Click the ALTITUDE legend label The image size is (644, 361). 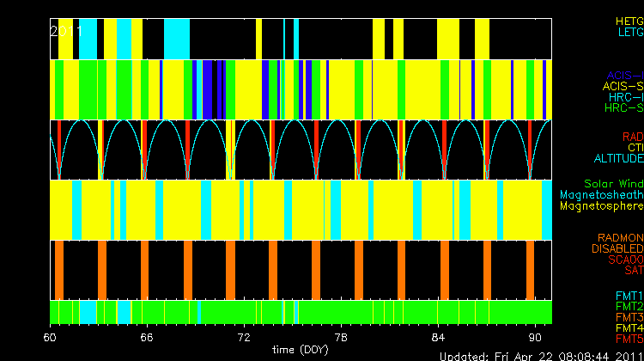tap(618, 159)
